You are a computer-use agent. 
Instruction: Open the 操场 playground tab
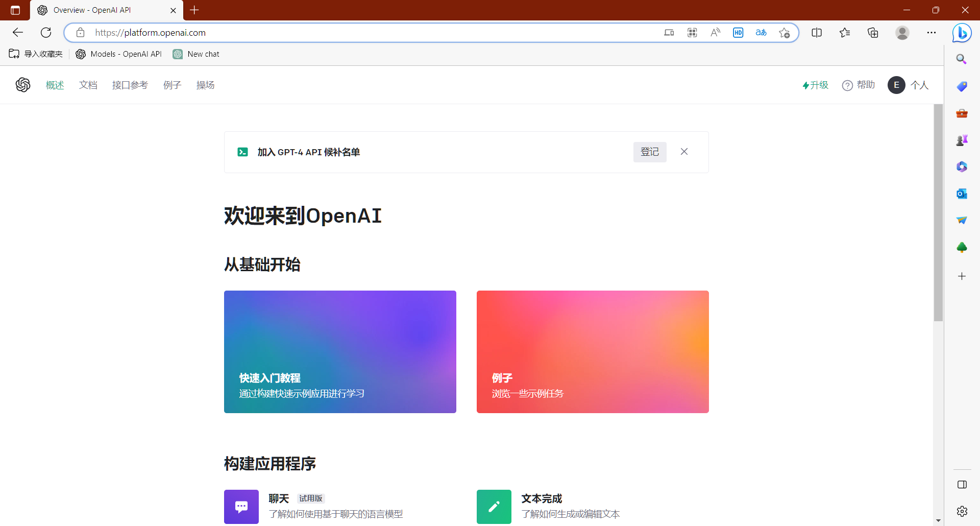(205, 85)
